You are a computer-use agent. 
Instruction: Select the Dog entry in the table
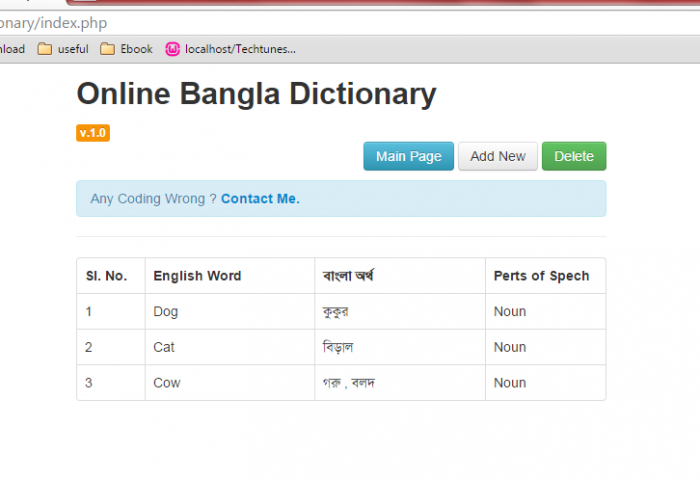[x=166, y=312]
